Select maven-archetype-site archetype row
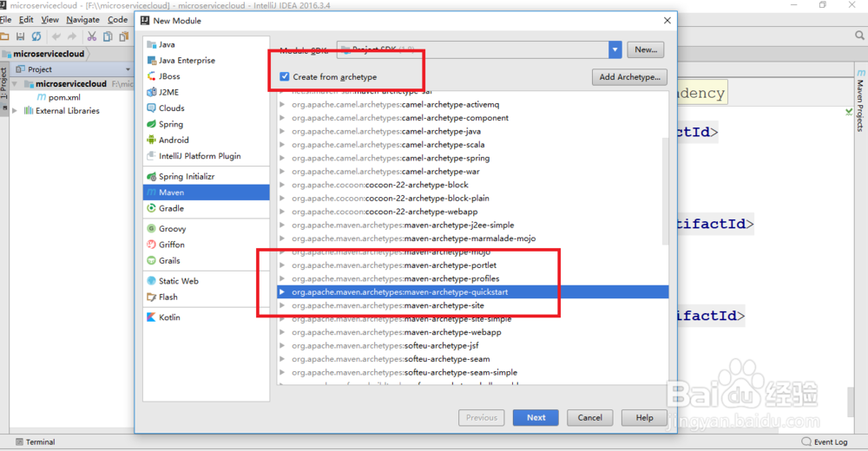Screen dimensions: 868x451 click(x=473, y=305)
